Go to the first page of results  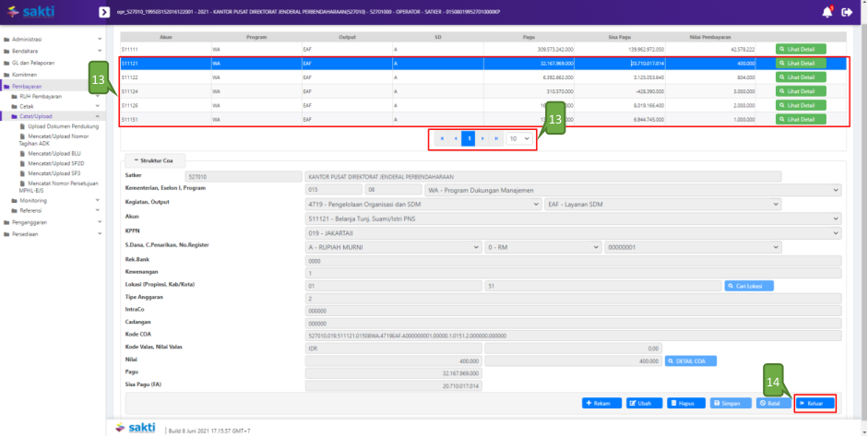442,138
